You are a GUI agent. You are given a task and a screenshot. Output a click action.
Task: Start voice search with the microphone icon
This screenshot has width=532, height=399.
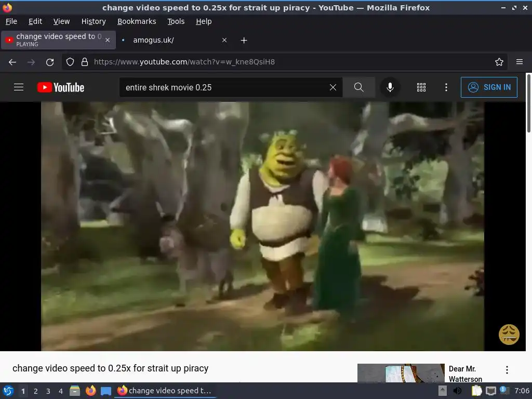coord(390,87)
